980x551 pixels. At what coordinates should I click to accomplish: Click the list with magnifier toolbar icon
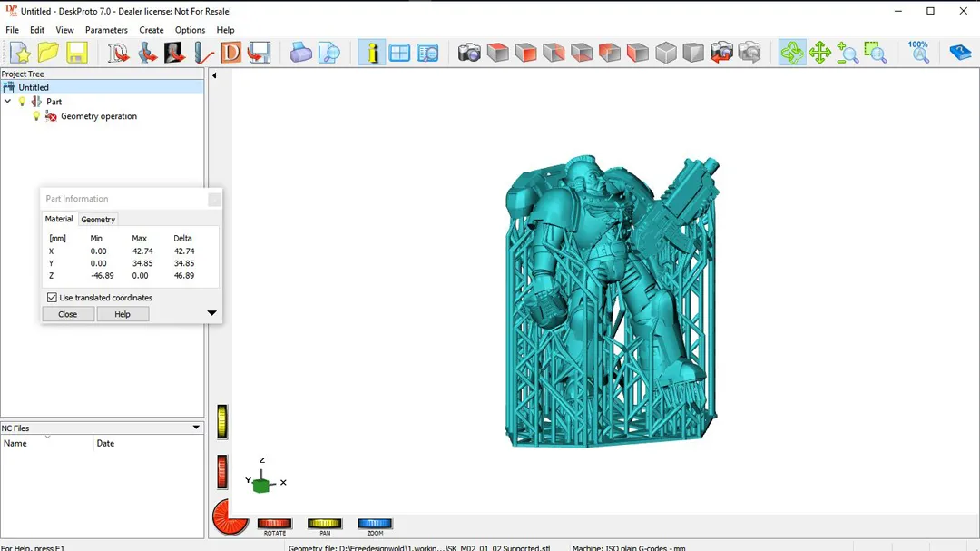pos(427,53)
